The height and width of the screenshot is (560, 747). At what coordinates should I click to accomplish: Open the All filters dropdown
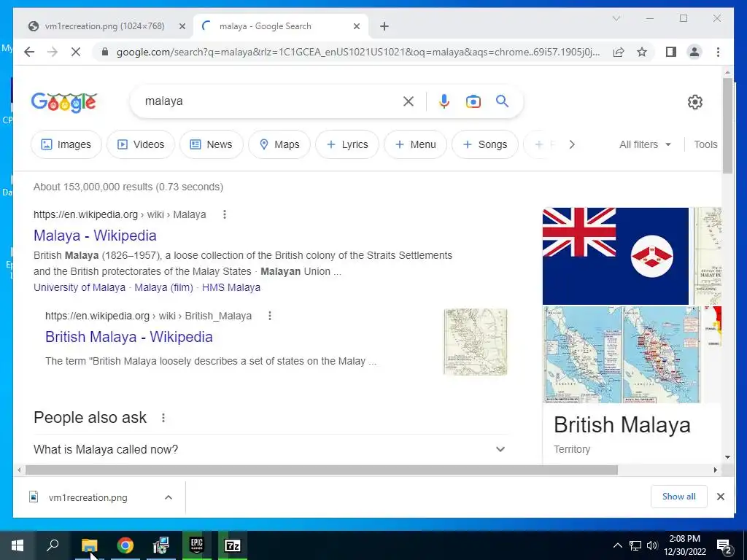click(x=645, y=144)
